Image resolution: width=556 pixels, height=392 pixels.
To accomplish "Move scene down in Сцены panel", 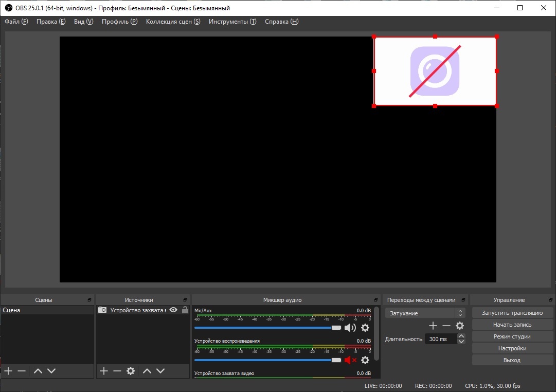I will coord(51,371).
